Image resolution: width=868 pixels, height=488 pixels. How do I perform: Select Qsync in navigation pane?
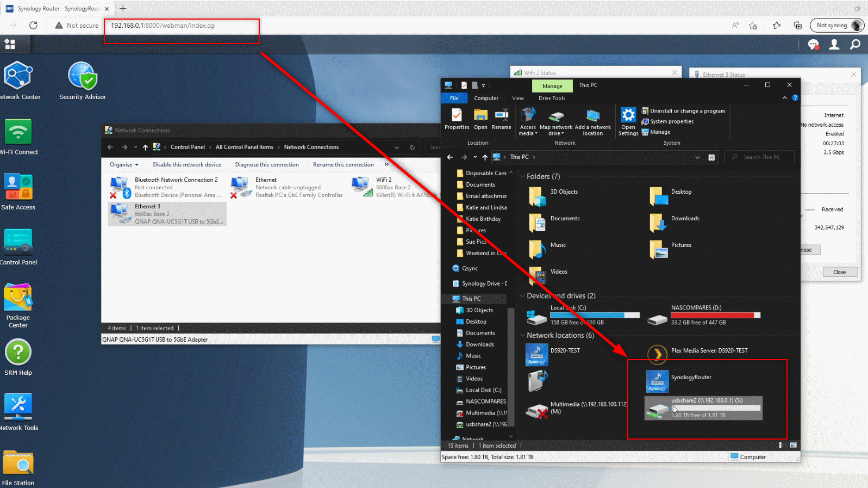point(470,268)
